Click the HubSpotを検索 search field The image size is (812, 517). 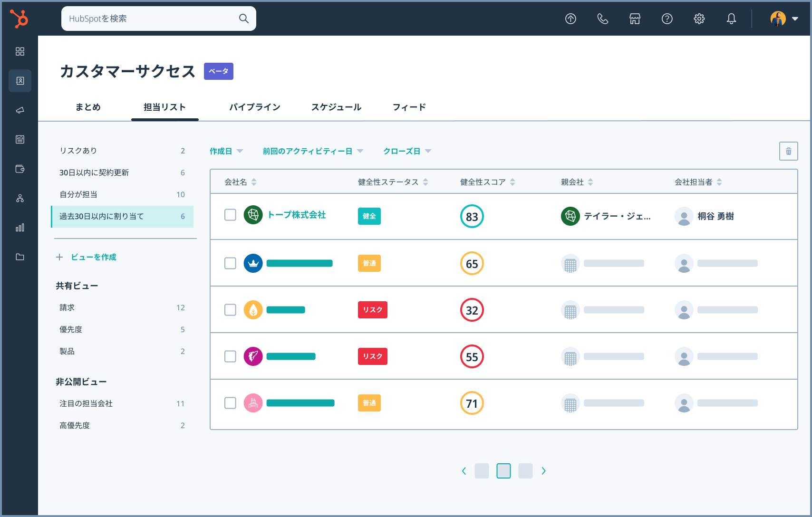coord(152,19)
